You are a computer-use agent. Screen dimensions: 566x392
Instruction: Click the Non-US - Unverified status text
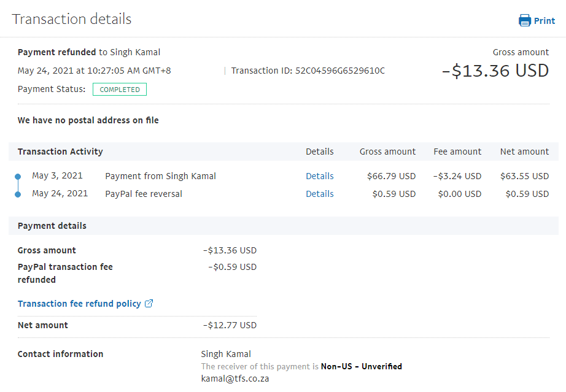pyautogui.click(x=361, y=366)
